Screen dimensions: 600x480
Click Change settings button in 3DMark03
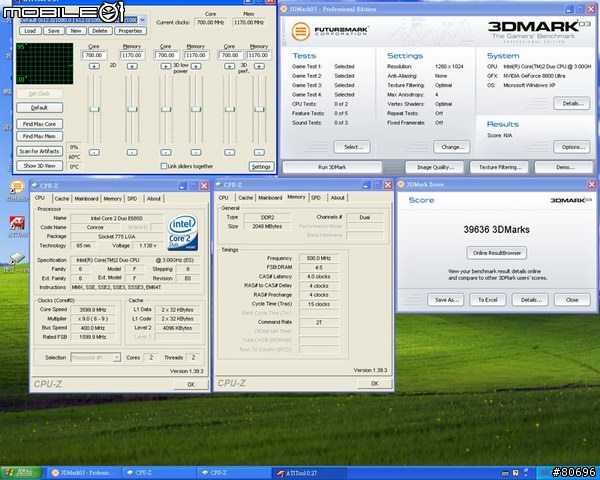tap(452, 147)
